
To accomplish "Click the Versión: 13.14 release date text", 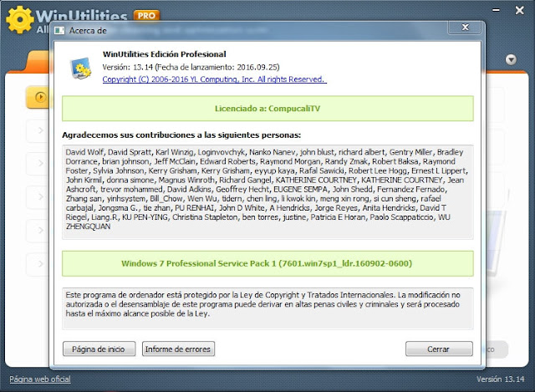I will point(191,67).
